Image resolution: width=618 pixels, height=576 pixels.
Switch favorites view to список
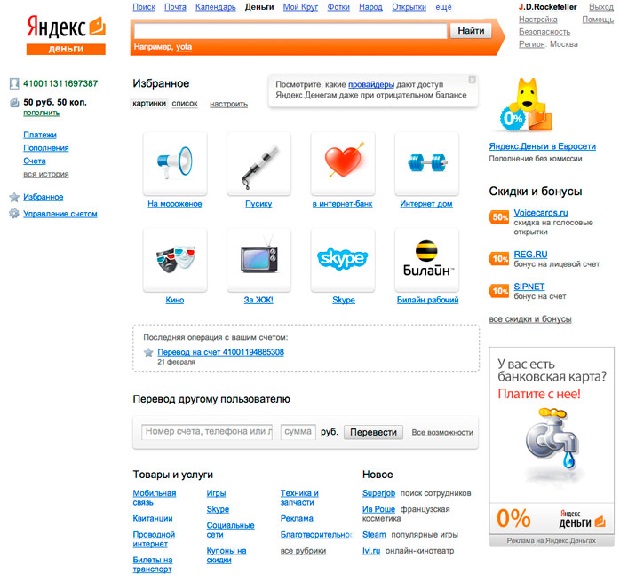184,104
